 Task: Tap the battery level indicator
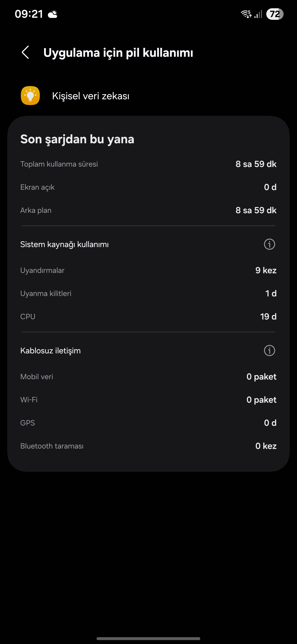pos(275,14)
